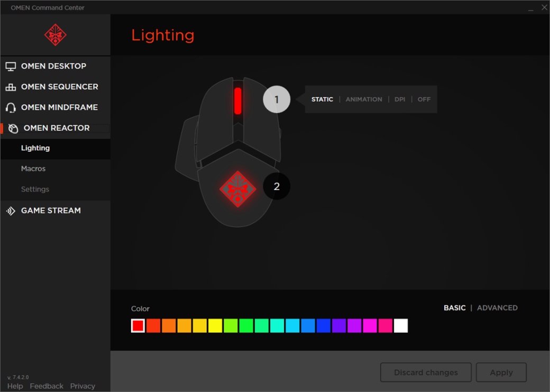Click the OMEN logo in sidebar header
Image resolution: width=550 pixels, height=392 pixels.
point(55,35)
